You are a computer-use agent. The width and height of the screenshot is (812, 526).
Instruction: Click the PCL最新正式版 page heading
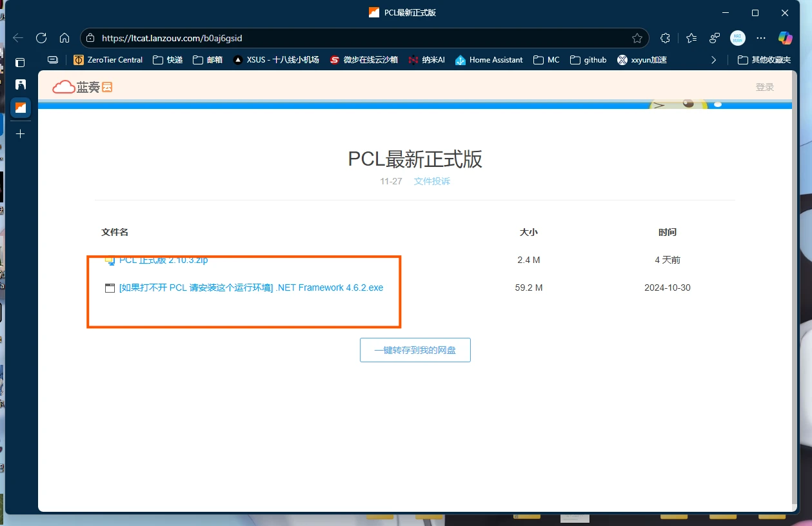click(x=415, y=159)
